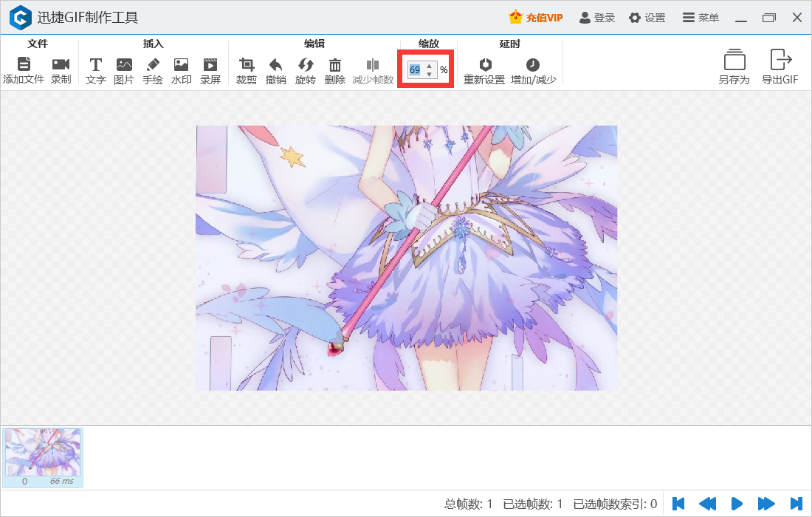The height and width of the screenshot is (517, 812).
Task: Click the 已选帧数索引: 0 status text
Action: (615, 504)
